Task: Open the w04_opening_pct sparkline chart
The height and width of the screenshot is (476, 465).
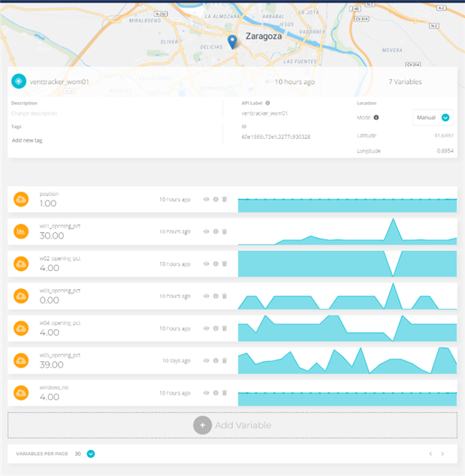Action: pos(348,328)
